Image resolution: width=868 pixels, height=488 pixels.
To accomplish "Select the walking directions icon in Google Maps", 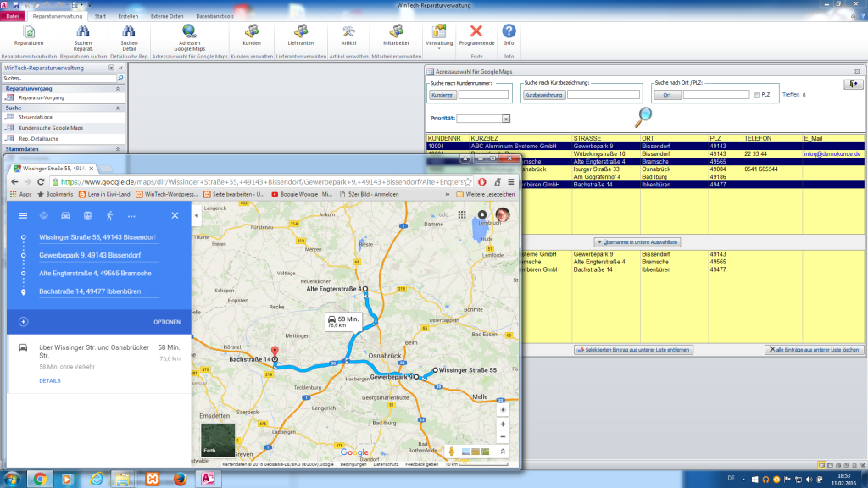I will pyautogui.click(x=108, y=216).
